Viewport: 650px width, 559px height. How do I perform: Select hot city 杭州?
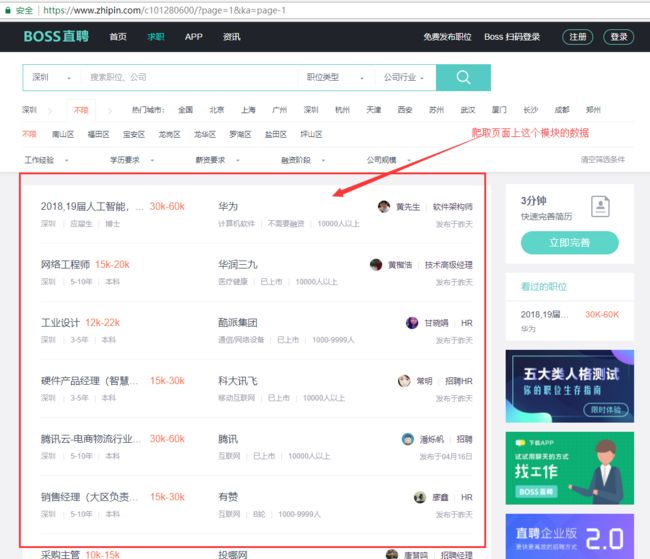342,110
